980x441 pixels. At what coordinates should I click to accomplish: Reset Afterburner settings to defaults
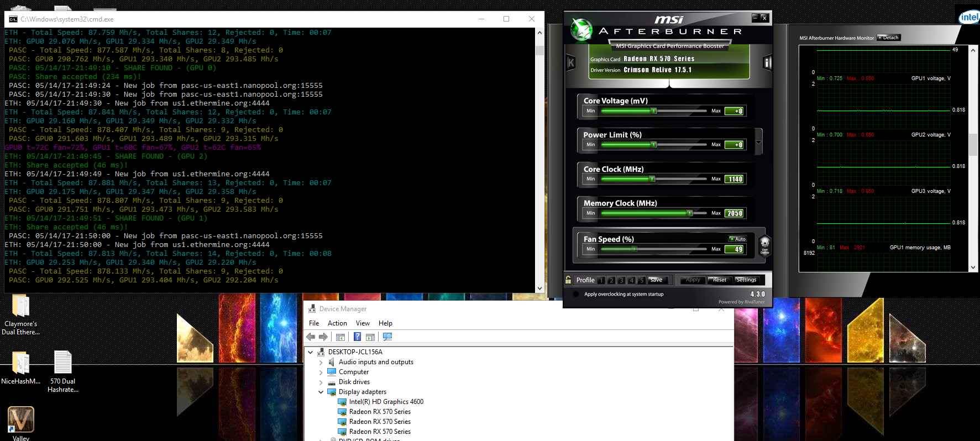click(720, 280)
